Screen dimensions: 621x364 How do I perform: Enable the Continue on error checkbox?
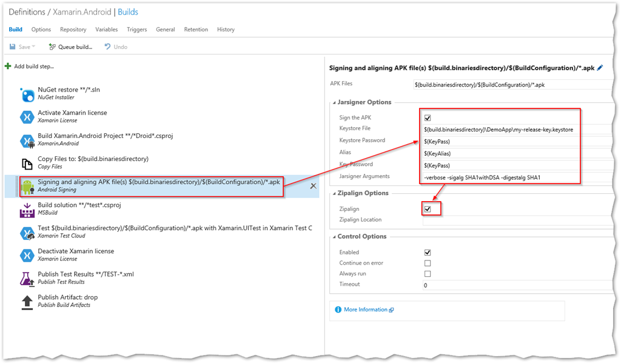(x=428, y=263)
